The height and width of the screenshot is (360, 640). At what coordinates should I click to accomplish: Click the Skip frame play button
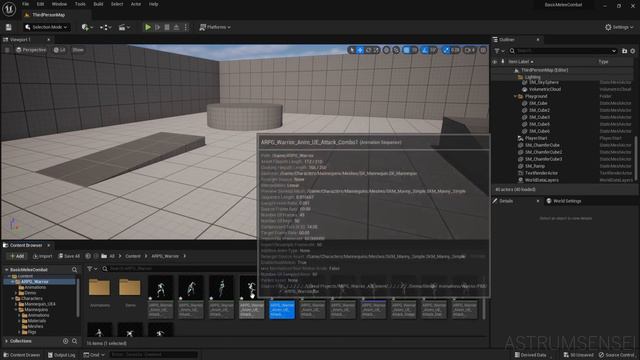pos(158,27)
